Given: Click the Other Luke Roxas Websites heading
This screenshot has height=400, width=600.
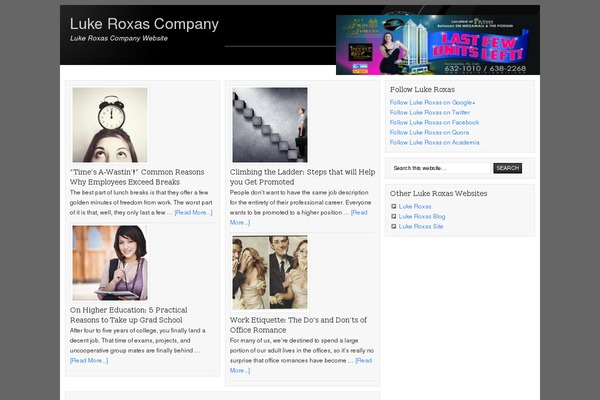Looking at the screenshot, I should coord(438,193).
